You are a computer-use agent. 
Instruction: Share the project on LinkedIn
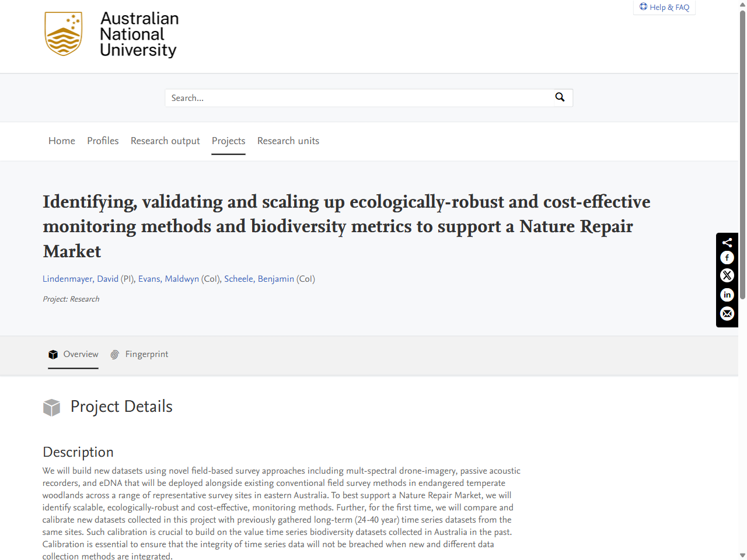pyautogui.click(x=727, y=295)
